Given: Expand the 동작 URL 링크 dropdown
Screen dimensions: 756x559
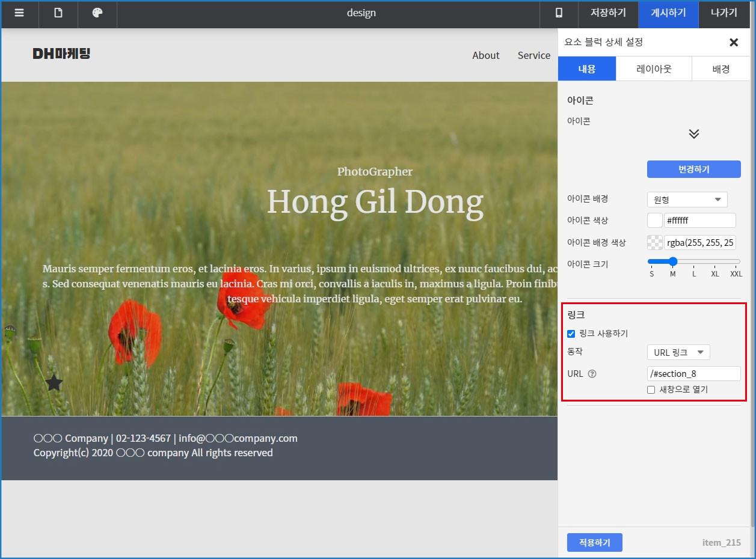Looking at the screenshot, I should (x=678, y=353).
